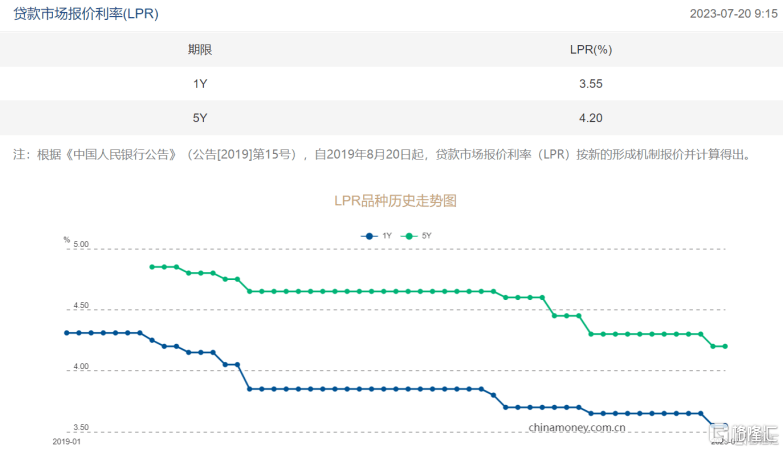
Task: Click the first blue 1Y data point
Action: tap(66, 332)
